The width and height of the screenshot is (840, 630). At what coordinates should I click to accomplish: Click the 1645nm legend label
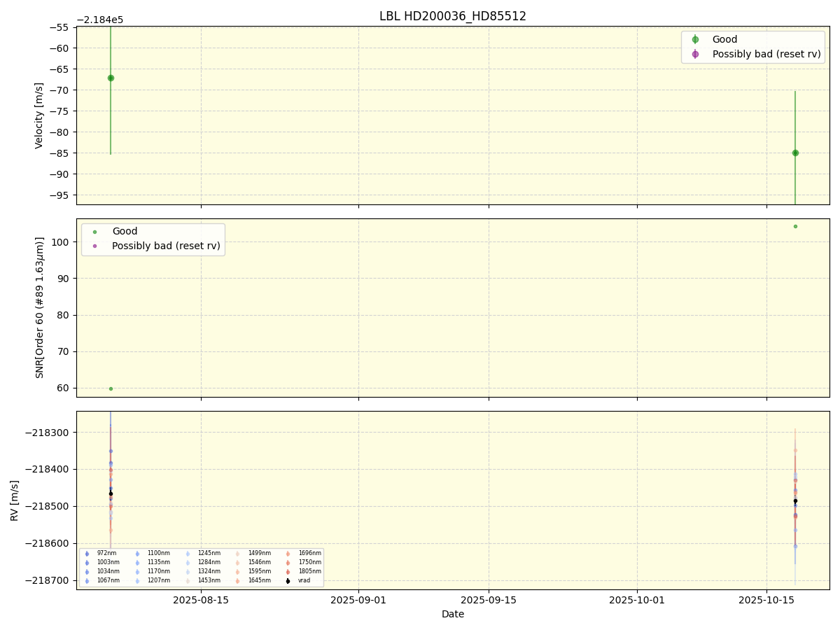click(x=259, y=580)
